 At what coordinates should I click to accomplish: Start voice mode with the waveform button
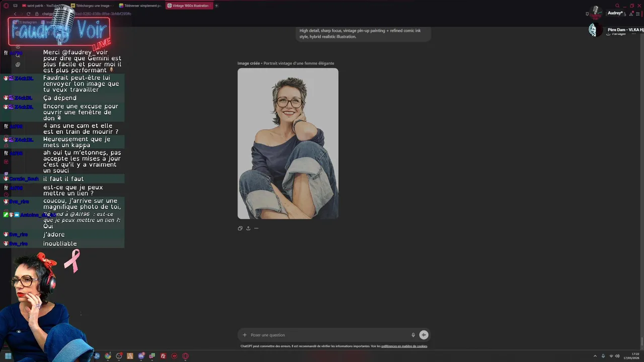pyautogui.click(x=424, y=335)
